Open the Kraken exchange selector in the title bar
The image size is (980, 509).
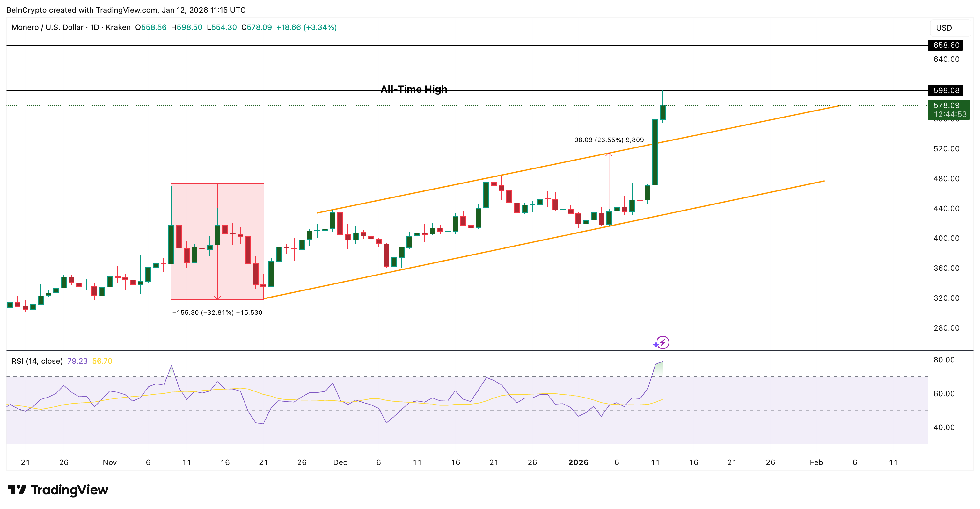click(x=120, y=27)
